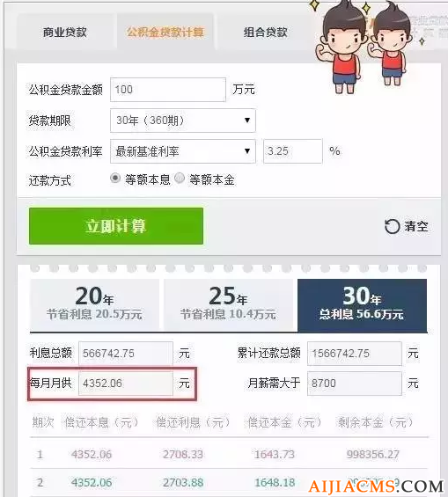Image resolution: width=448 pixels, height=497 pixels.
Task: Select the 公积金贷款计算 tab
Action: [165, 32]
